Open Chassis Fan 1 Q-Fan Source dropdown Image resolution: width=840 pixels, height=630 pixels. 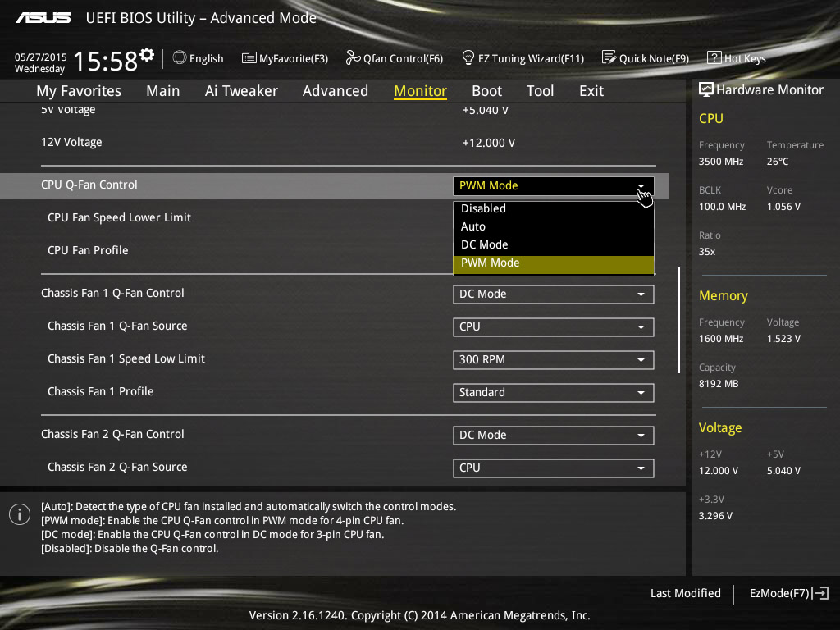pos(554,326)
